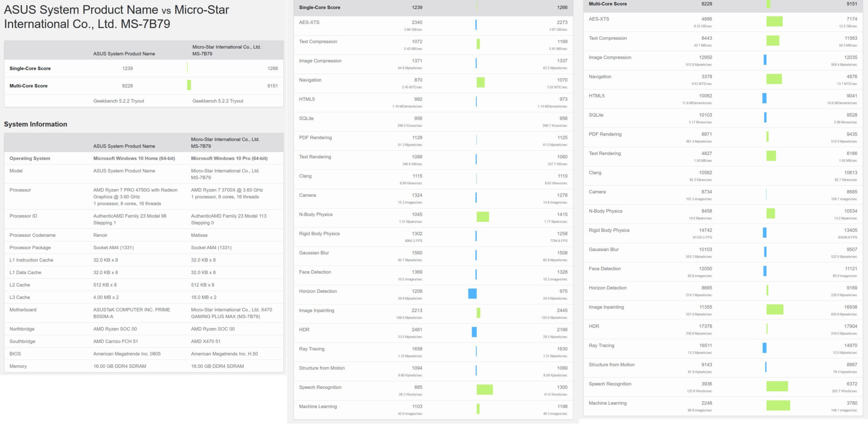
Task: Select the 'Renoir' codename value
Action: tap(100, 235)
